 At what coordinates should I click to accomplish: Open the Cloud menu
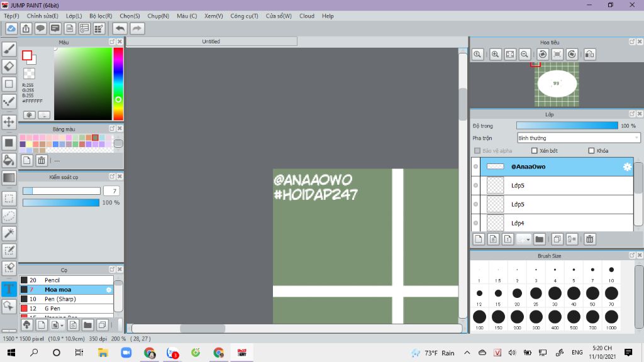coord(307,16)
